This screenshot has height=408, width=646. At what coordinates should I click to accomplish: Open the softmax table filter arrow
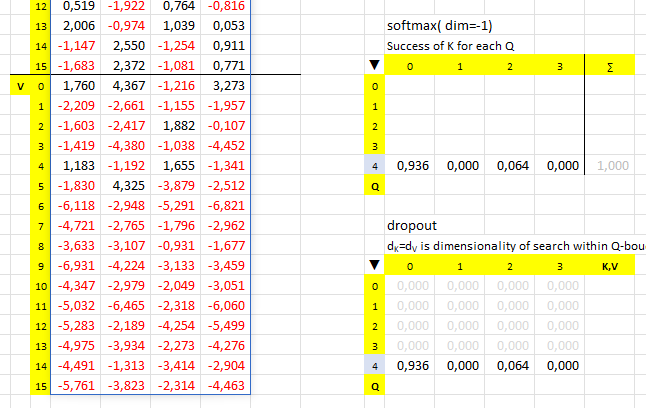click(375, 67)
